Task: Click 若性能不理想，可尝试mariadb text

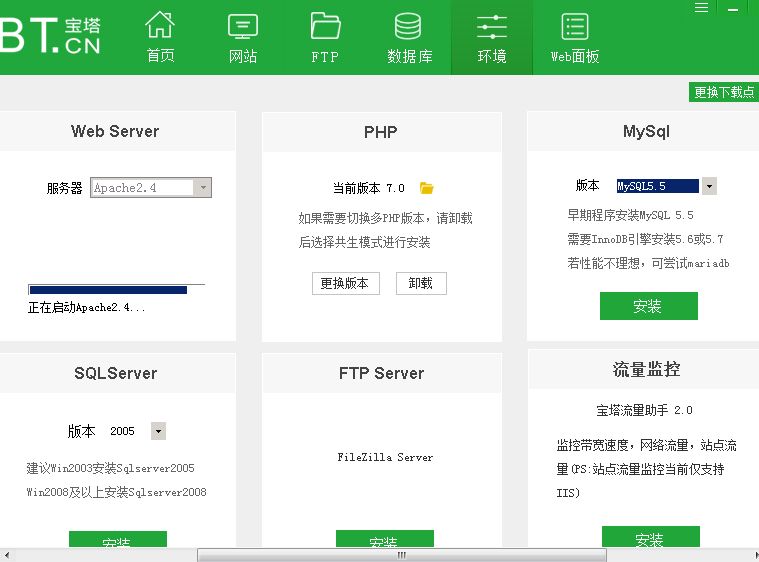Action: [x=648, y=263]
